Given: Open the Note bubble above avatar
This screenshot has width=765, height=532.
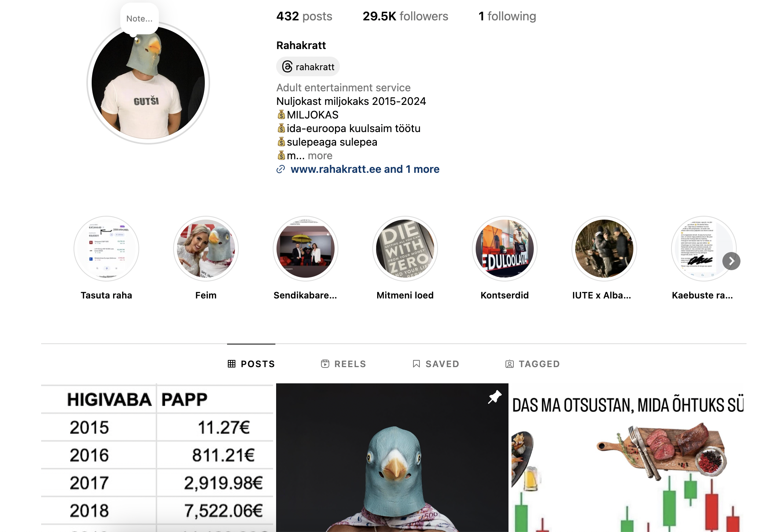Looking at the screenshot, I should click(x=140, y=19).
